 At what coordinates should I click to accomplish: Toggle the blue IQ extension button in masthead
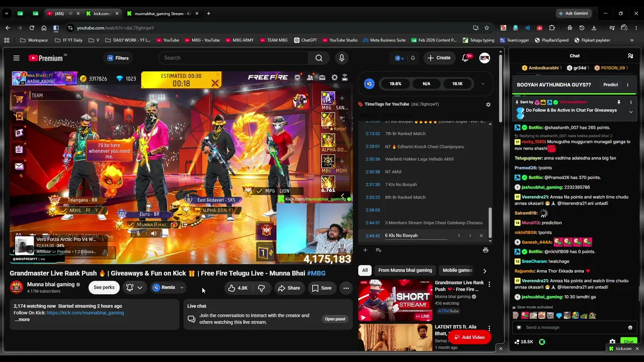pyautogui.click(x=398, y=58)
